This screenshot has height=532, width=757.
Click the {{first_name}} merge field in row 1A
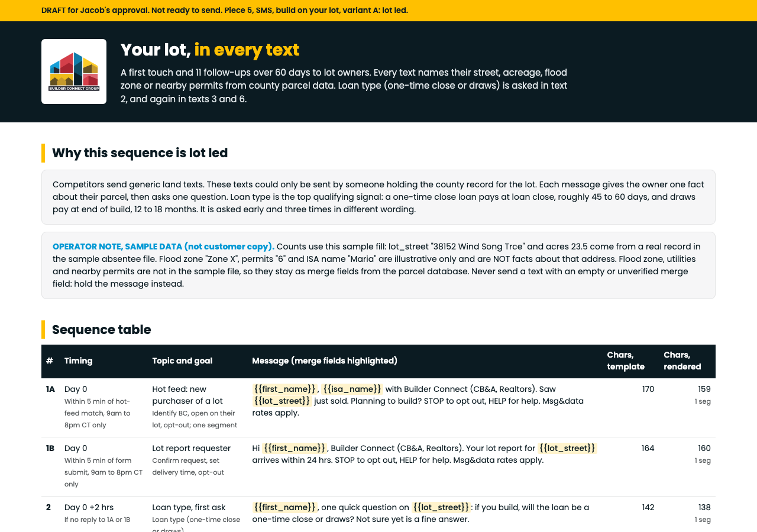click(x=285, y=389)
